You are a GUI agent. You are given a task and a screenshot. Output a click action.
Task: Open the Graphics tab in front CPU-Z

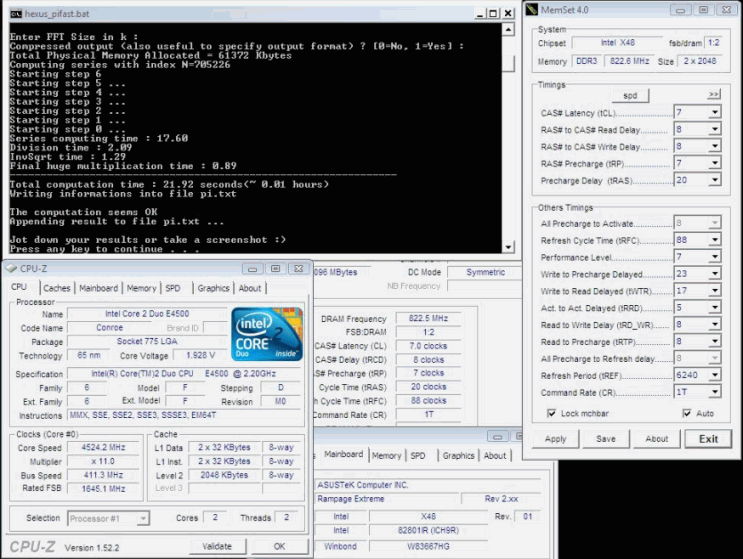tap(213, 288)
